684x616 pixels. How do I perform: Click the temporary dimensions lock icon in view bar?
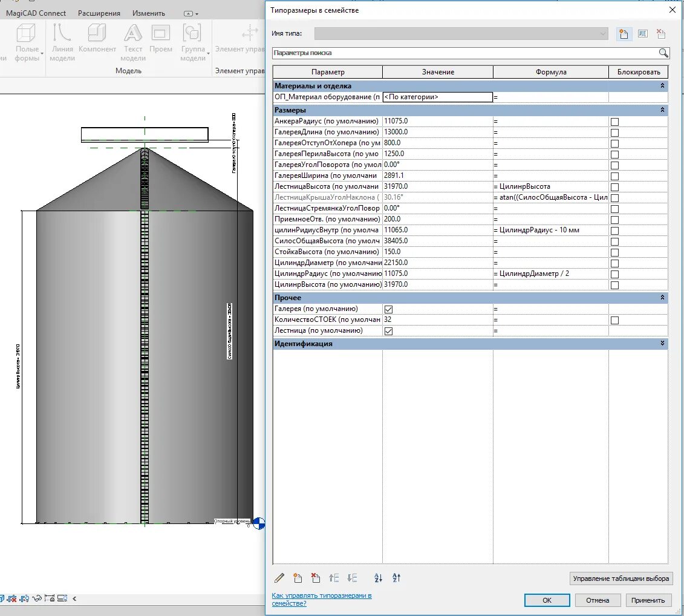click(50, 598)
